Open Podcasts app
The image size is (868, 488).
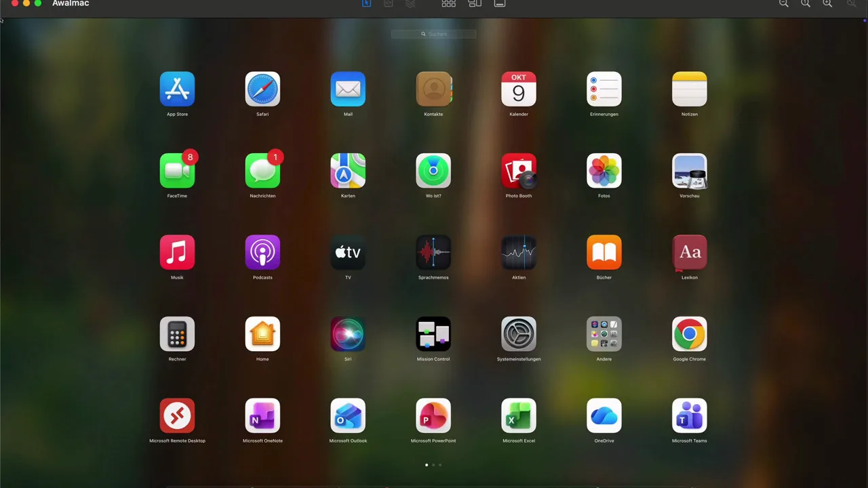click(262, 252)
